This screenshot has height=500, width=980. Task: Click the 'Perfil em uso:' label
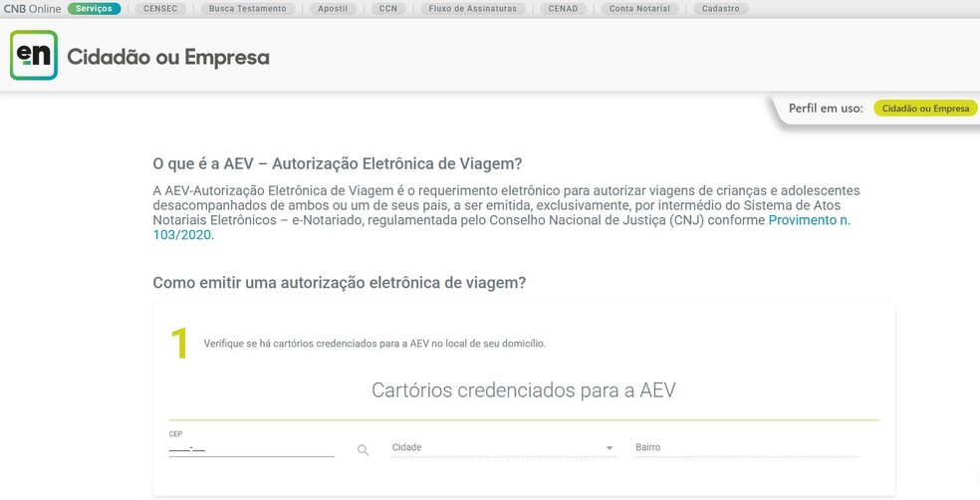[x=826, y=109]
